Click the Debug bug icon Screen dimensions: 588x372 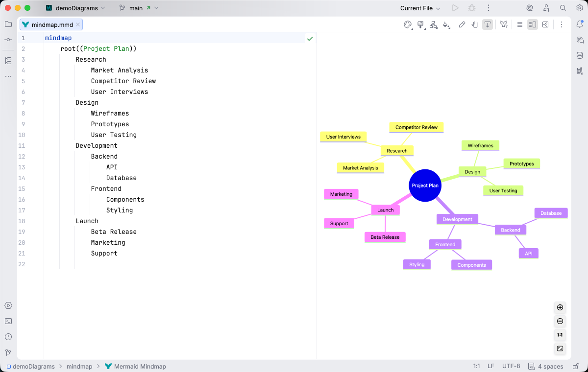[x=472, y=8]
